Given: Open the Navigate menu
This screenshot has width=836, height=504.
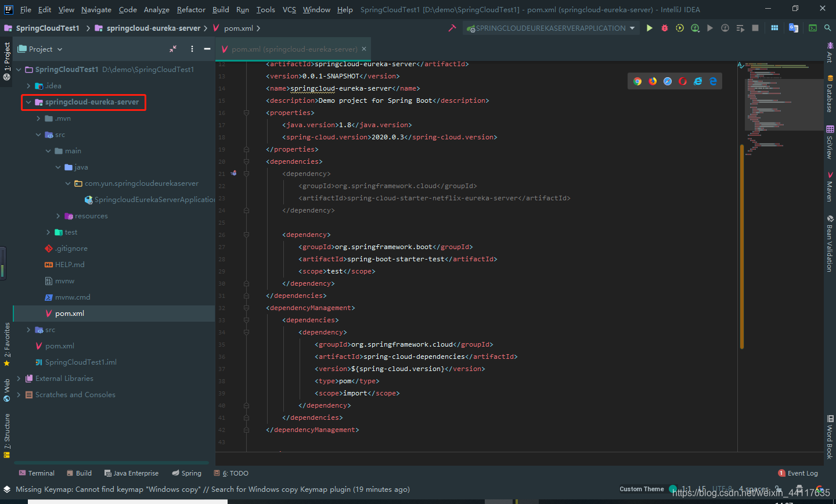Looking at the screenshot, I should pos(96,9).
